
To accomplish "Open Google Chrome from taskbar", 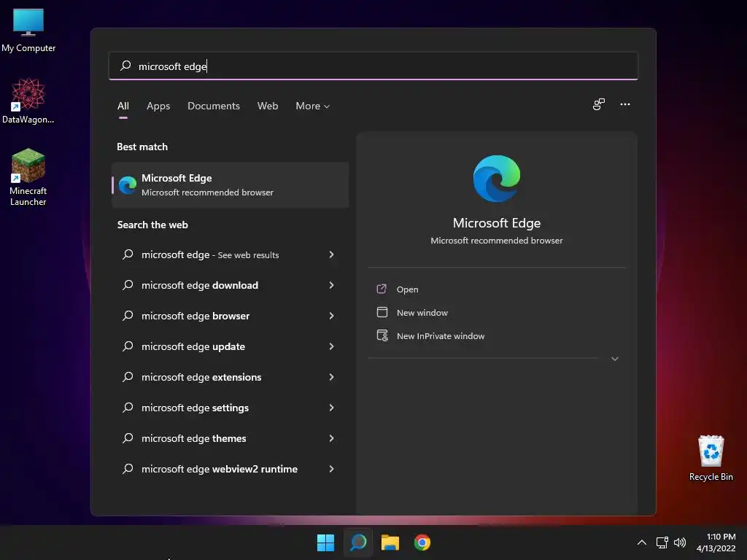I will [422, 542].
